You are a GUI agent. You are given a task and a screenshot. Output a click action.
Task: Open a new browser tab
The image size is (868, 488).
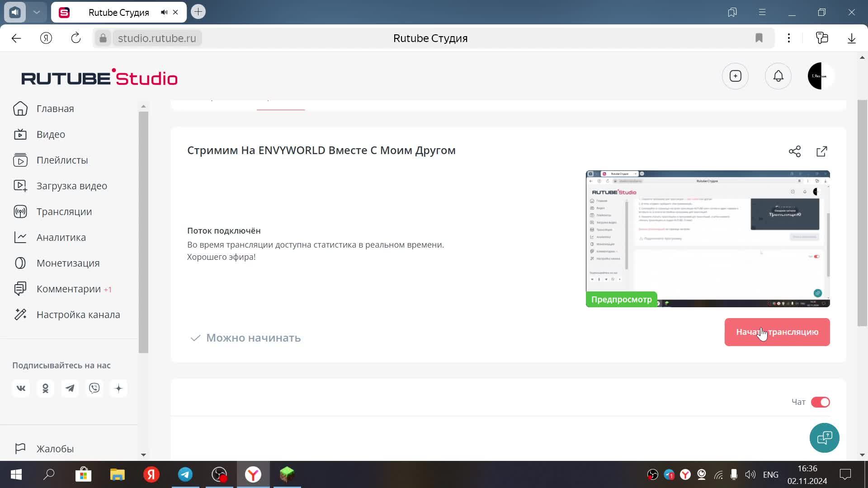tap(198, 12)
